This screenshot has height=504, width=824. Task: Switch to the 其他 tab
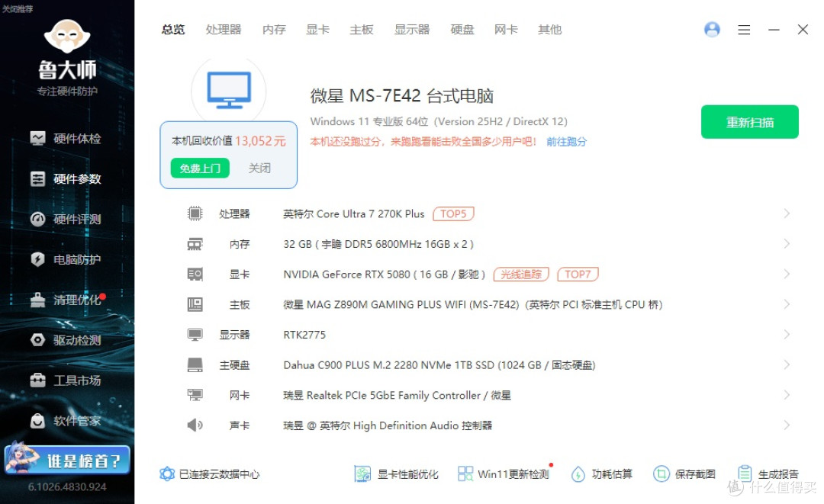point(549,30)
